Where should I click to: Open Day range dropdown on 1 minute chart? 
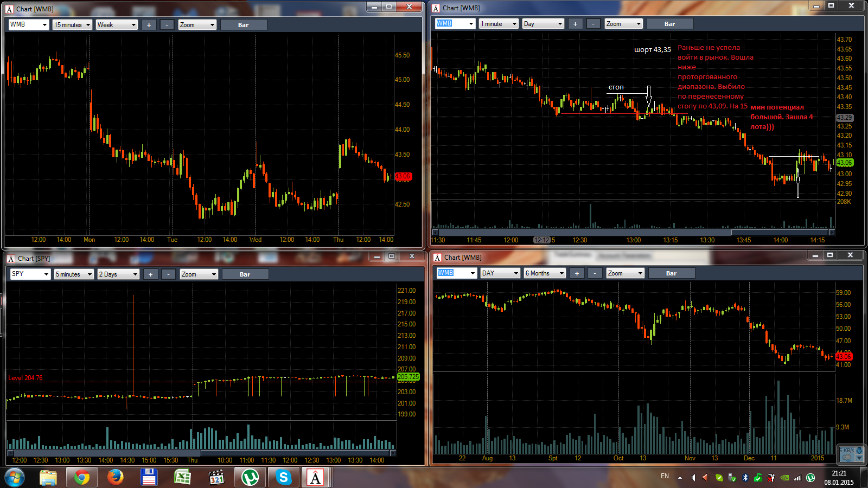pos(543,24)
